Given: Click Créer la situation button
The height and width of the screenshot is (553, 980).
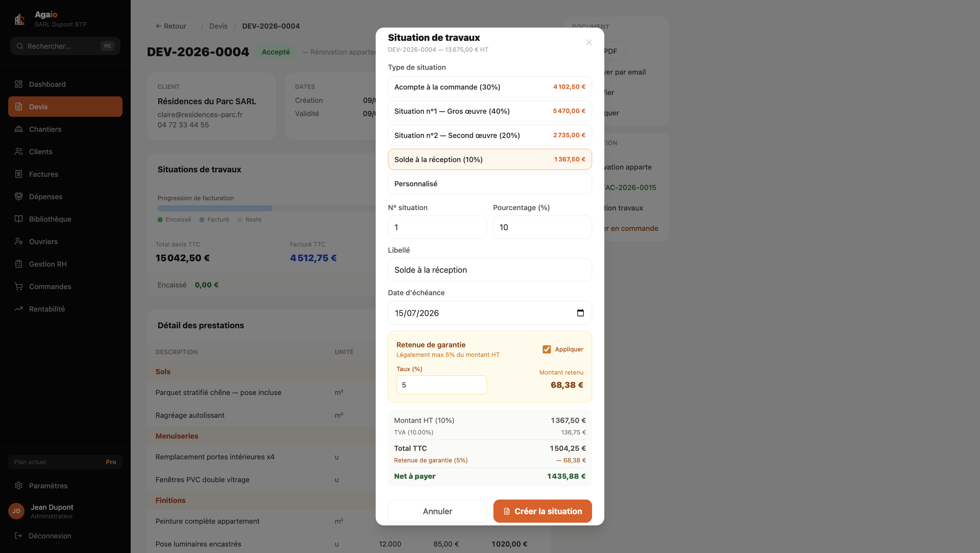Looking at the screenshot, I should point(542,511).
